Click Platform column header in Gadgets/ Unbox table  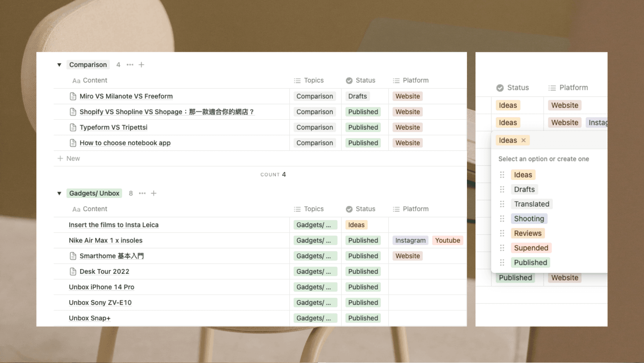click(411, 209)
